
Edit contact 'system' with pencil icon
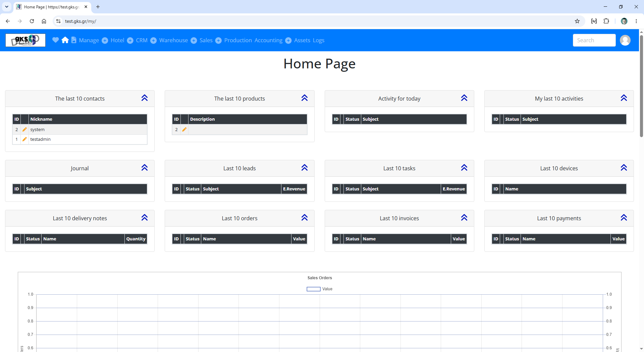pos(24,129)
